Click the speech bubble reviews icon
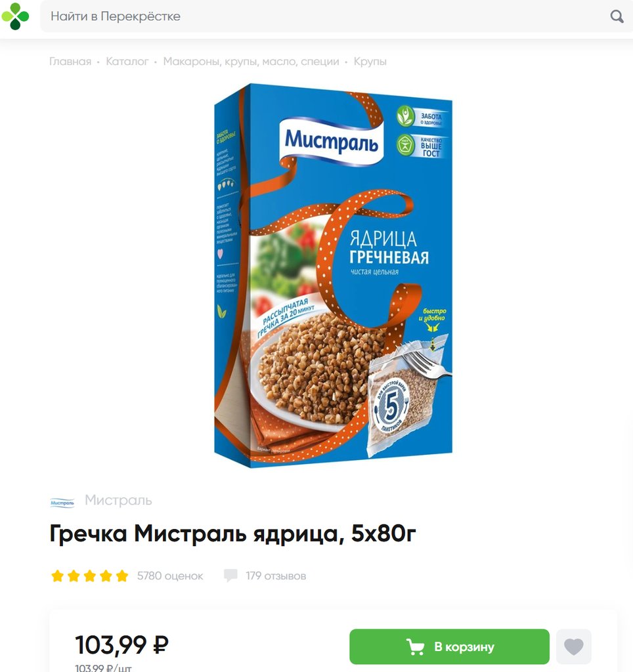The width and height of the screenshot is (633, 672). pyautogui.click(x=230, y=576)
